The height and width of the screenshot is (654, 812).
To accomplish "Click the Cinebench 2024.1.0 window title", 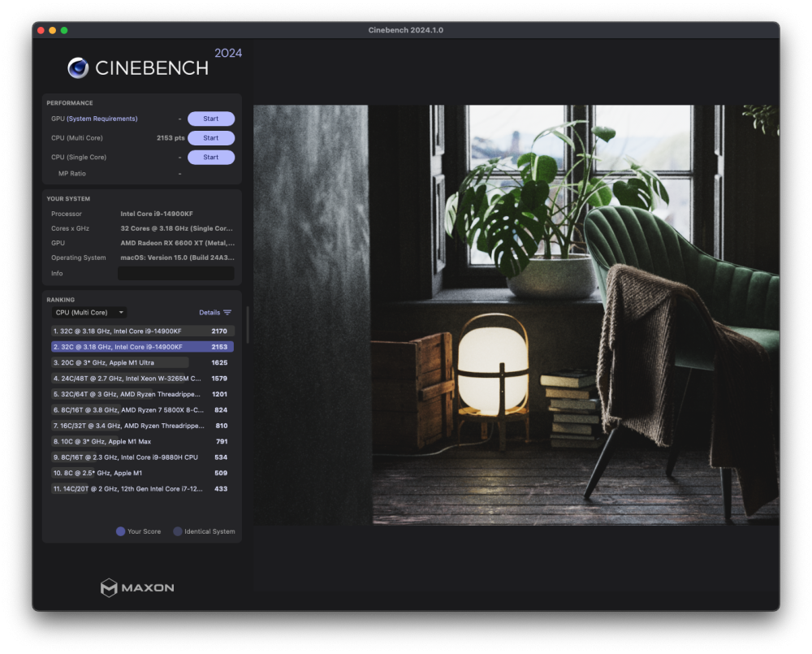I will [405, 30].
